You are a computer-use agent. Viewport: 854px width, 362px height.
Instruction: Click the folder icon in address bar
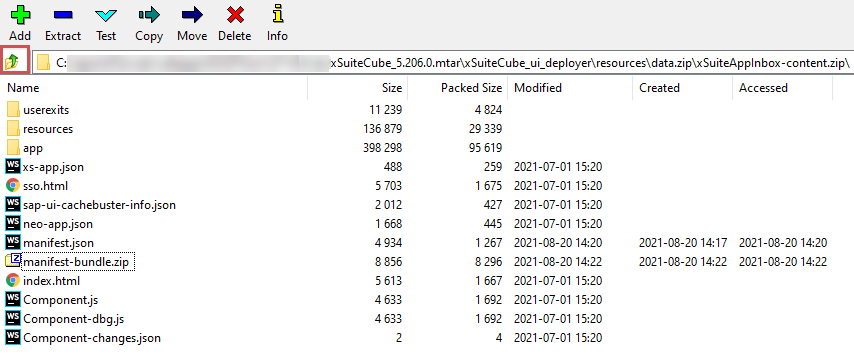coord(44,63)
